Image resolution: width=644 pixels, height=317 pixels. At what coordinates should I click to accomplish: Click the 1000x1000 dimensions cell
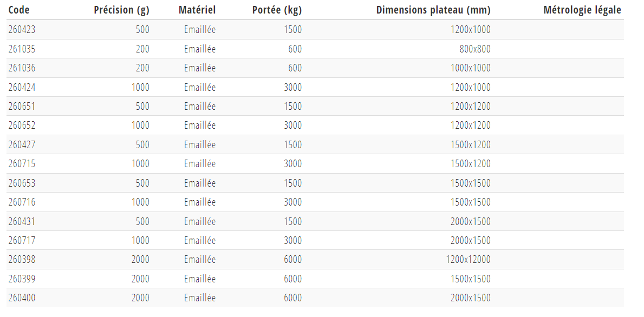tap(470, 68)
